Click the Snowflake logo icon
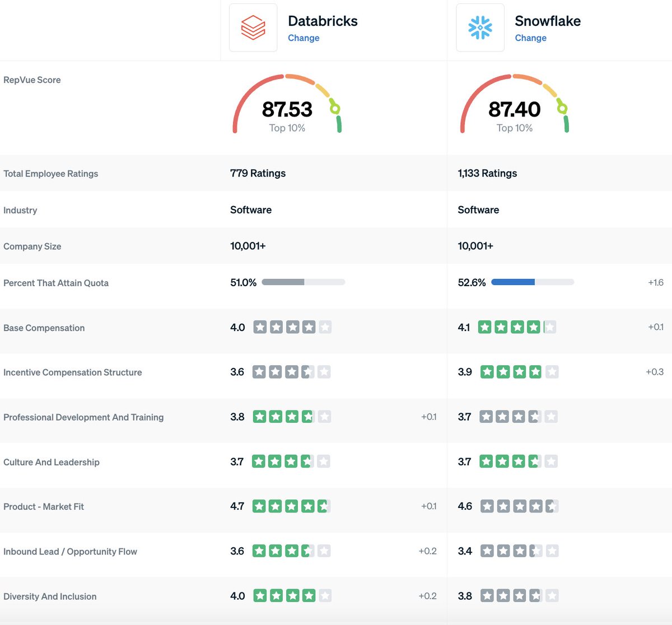Viewport: 672px width, 625px height. pos(480,27)
